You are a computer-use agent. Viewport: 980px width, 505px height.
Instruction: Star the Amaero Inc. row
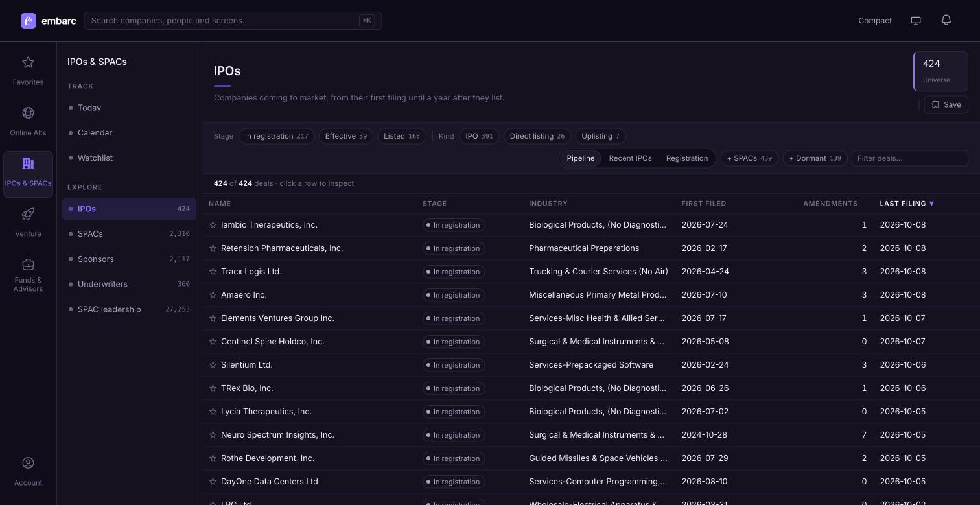pos(213,295)
